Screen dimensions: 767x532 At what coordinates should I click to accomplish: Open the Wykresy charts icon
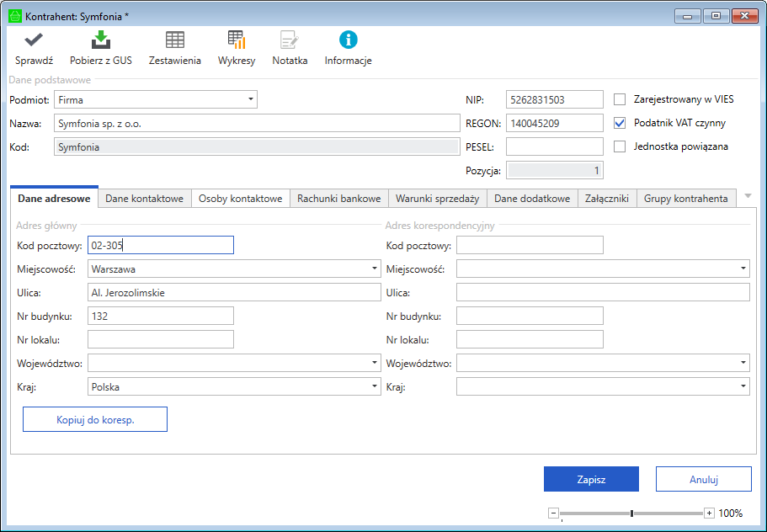[237, 40]
